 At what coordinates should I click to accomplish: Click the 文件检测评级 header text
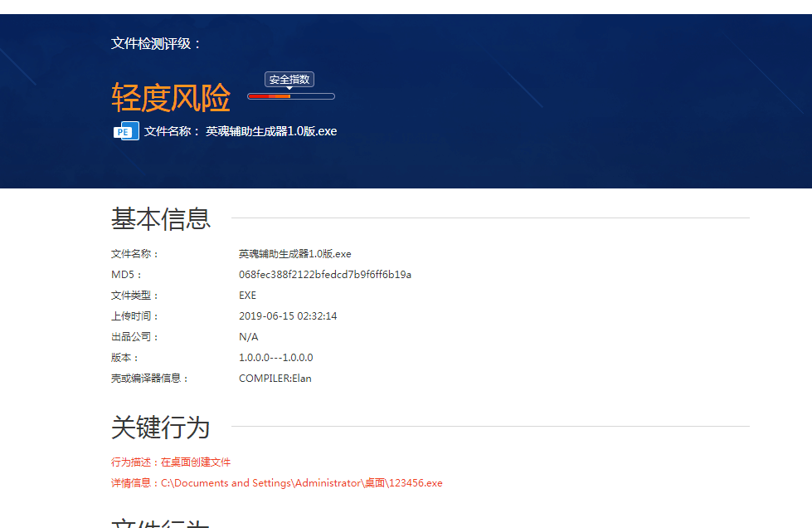[157, 43]
